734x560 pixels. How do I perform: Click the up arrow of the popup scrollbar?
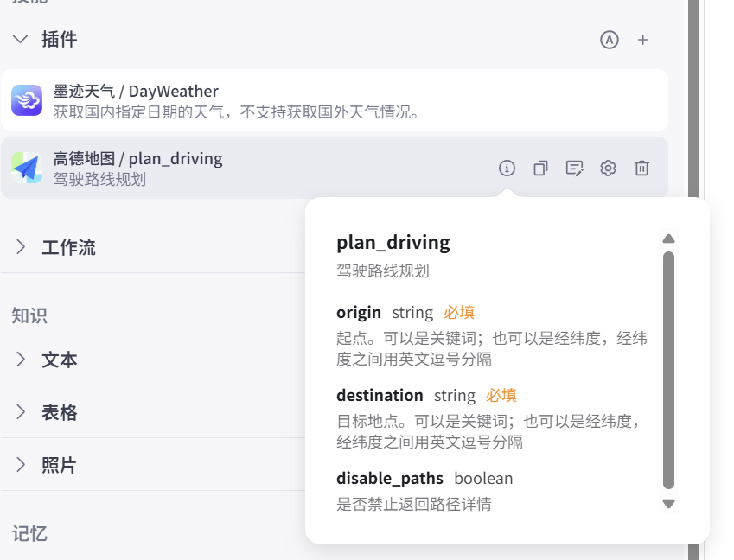(668, 239)
